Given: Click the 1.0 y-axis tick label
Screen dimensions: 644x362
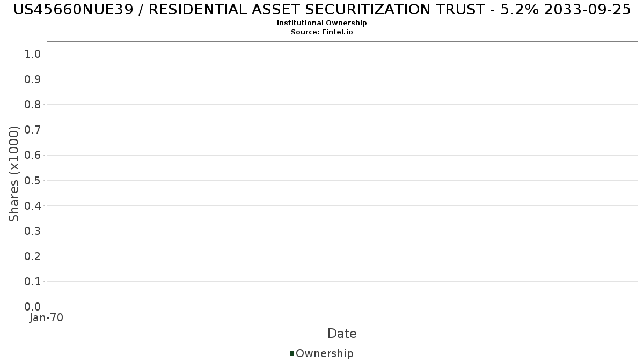Looking at the screenshot, I should [x=33, y=54].
